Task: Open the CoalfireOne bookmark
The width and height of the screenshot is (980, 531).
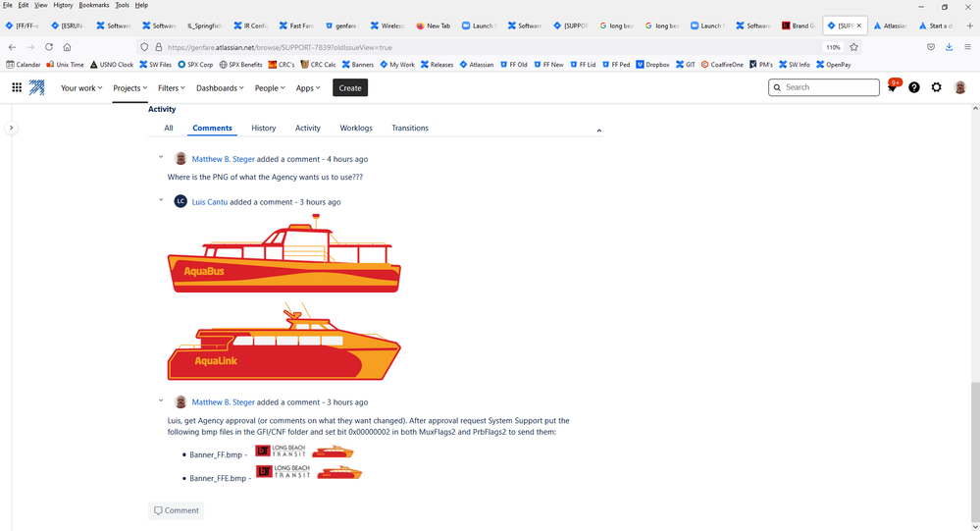Action: point(722,65)
